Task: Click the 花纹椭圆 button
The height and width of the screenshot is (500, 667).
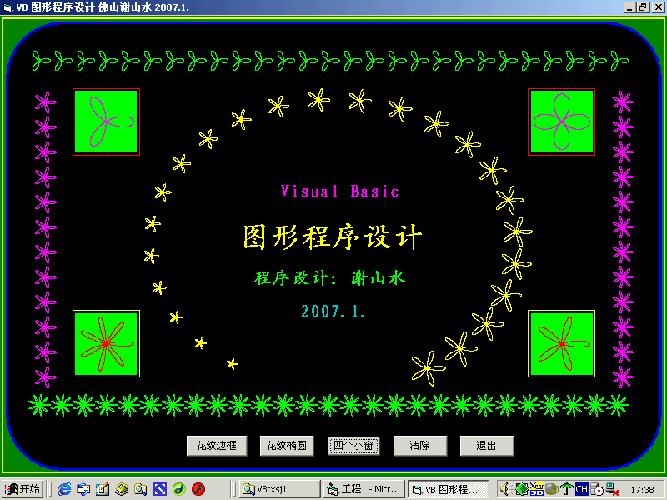Action: pyautogui.click(x=287, y=446)
